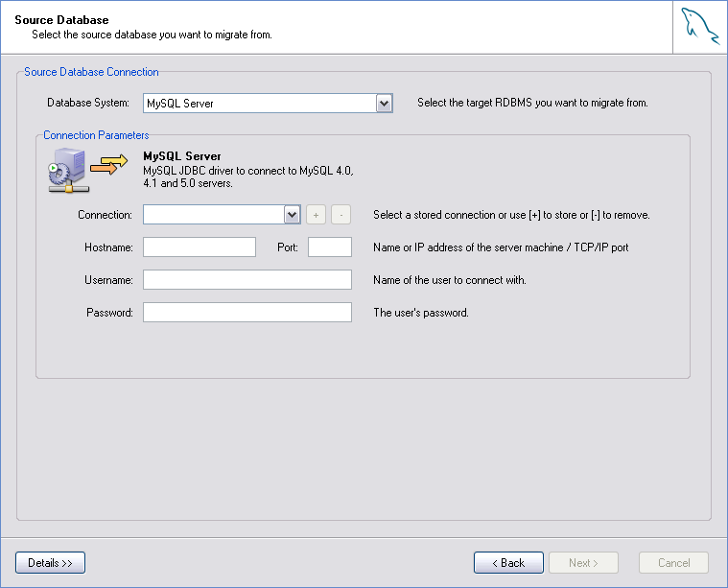The height and width of the screenshot is (588, 728).
Task: Click 'Select the target RDBMS' hint text
Action: [x=532, y=103]
